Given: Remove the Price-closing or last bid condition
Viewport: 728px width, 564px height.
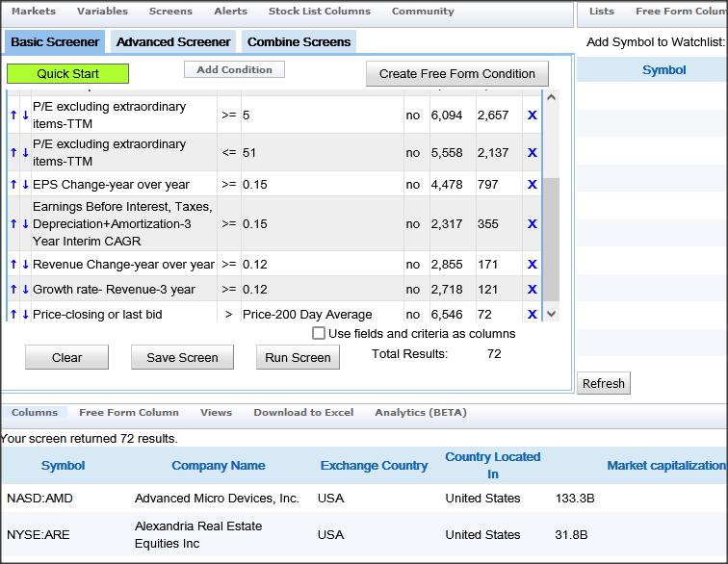Looking at the screenshot, I should [x=532, y=315].
